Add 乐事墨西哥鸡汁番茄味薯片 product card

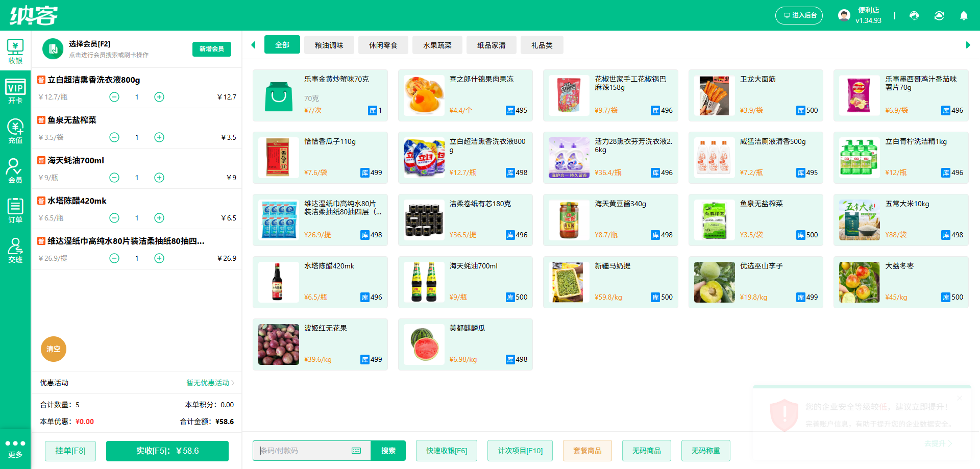click(901, 95)
